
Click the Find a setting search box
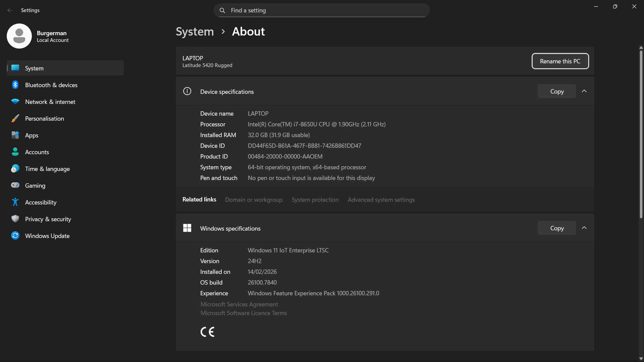click(x=321, y=10)
